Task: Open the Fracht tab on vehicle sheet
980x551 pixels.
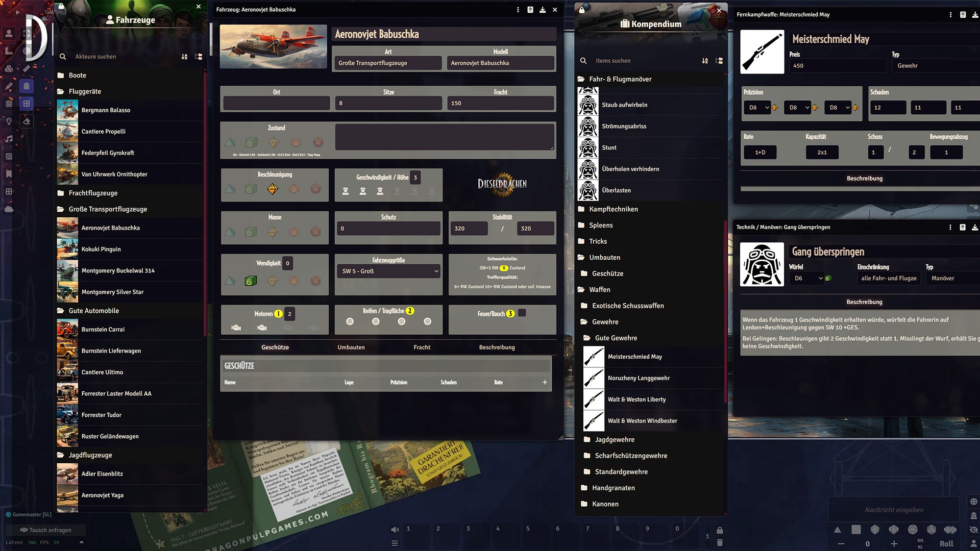Action: 422,347
